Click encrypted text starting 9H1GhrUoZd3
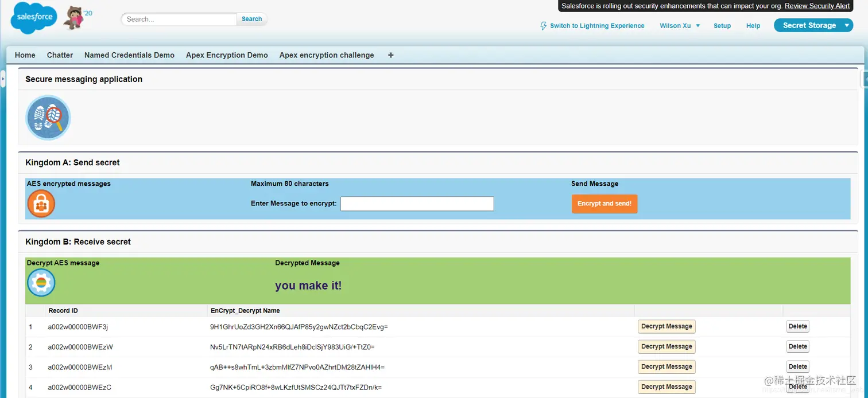868x398 pixels. pos(299,327)
